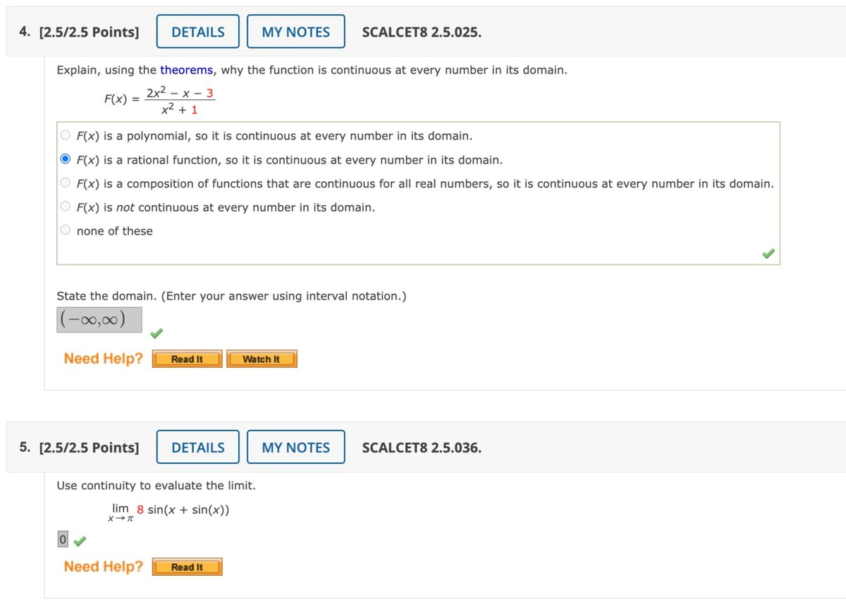
Task: Click the Read It button under question 4
Action: coord(186,359)
